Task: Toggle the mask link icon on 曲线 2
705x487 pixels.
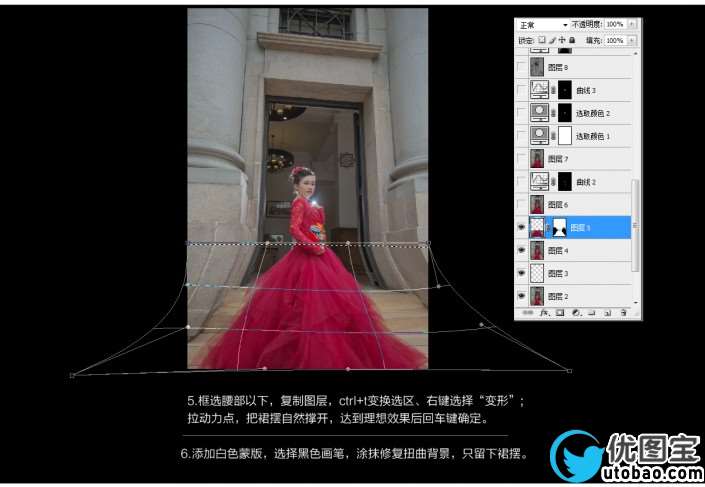Action: 553,182
